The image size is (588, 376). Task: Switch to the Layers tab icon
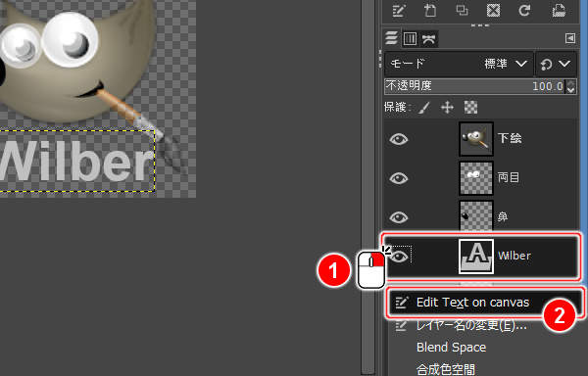[x=391, y=38]
